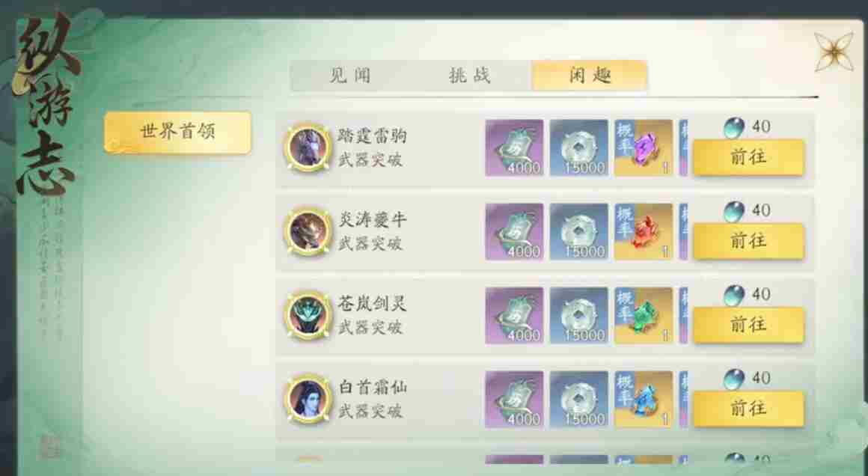This screenshot has width=868, height=476.
Task: Go to 踏霆雷驹 with the 前往 button
Action: 748,157
